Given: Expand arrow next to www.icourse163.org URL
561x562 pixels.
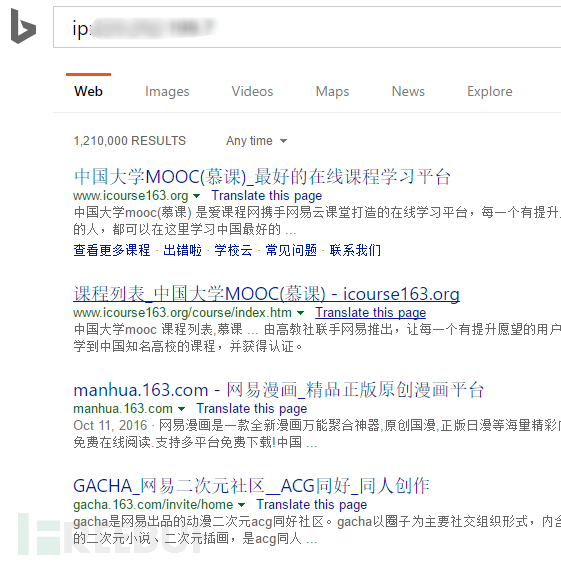Looking at the screenshot, I should point(196,196).
